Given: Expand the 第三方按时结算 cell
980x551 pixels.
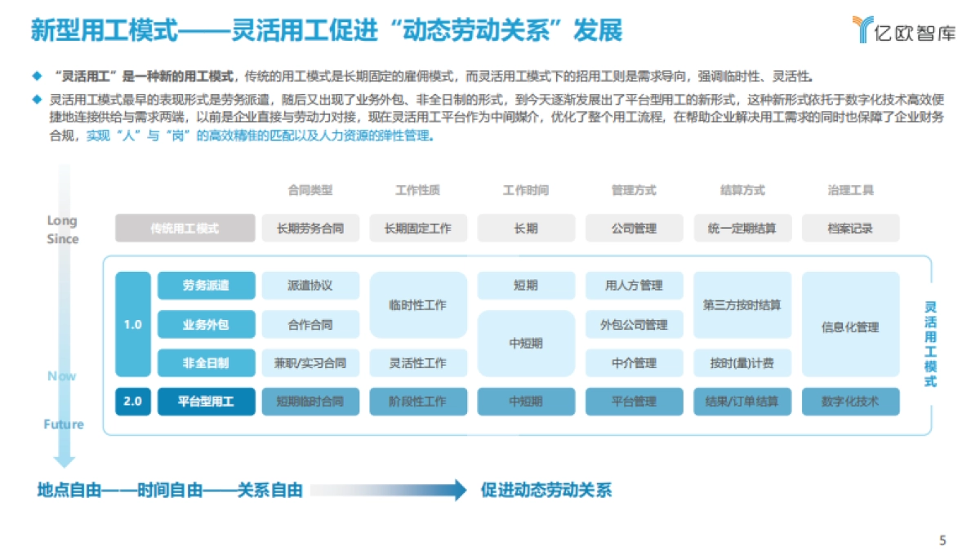Looking at the screenshot, I should (x=742, y=305).
